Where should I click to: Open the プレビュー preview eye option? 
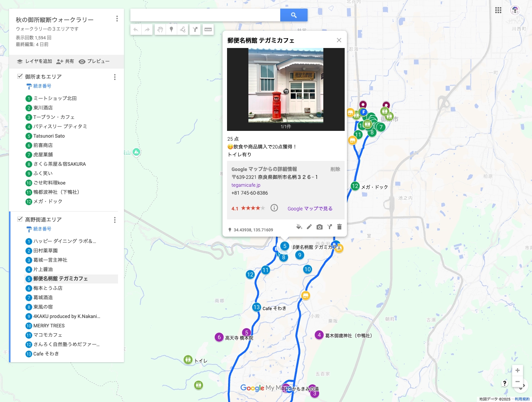coord(94,61)
